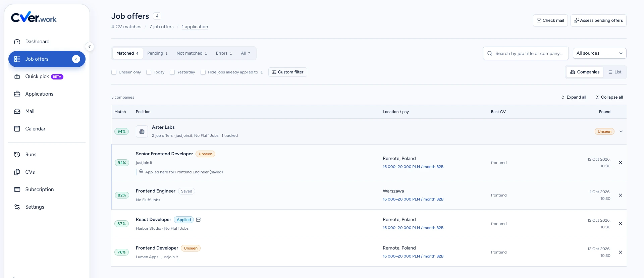
Task: Expand all company groups
Action: tap(574, 97)
